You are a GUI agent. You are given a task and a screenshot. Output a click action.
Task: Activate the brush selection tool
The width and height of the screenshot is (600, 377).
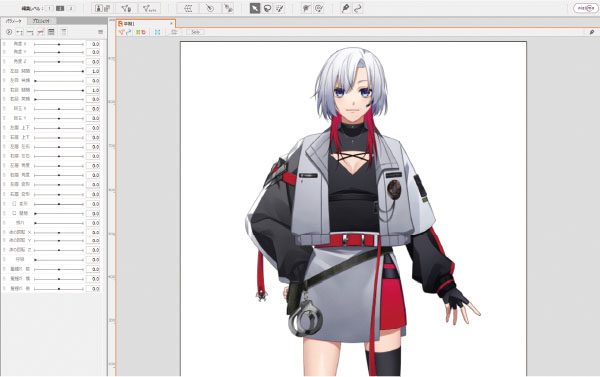tap(280, 8)
